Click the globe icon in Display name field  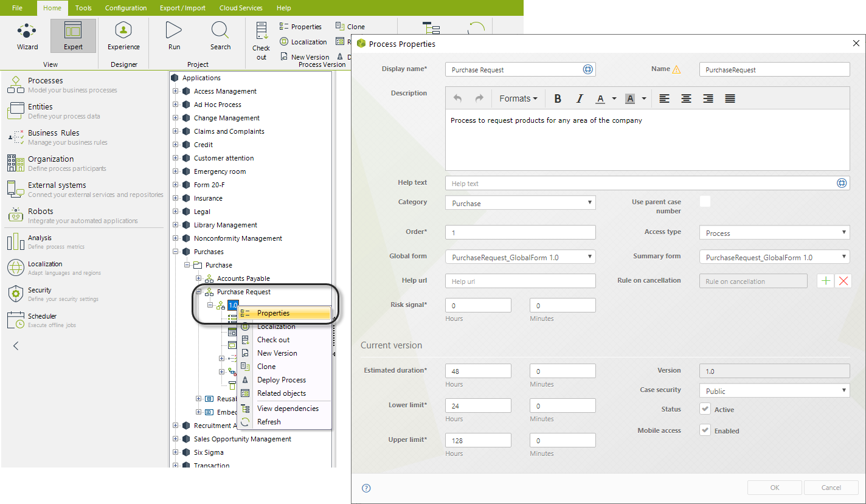(588, 69)
